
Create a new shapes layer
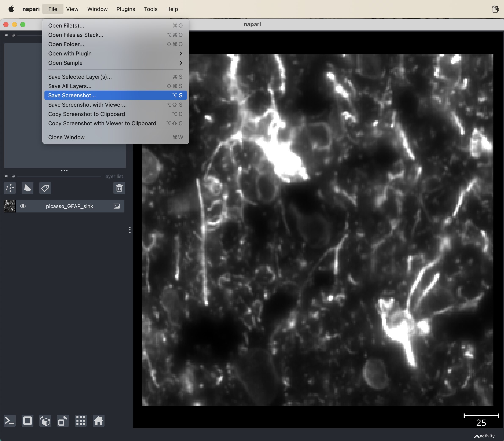28,188
